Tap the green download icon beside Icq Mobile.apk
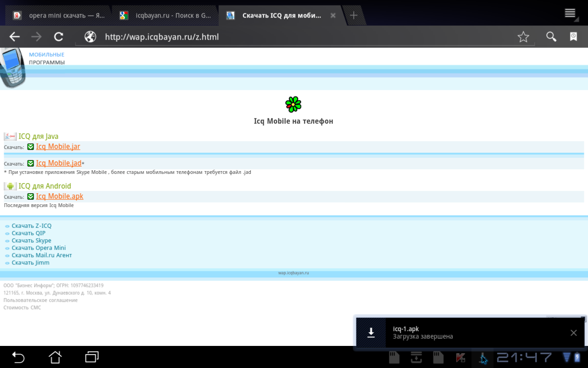 (x=30, y=196)
